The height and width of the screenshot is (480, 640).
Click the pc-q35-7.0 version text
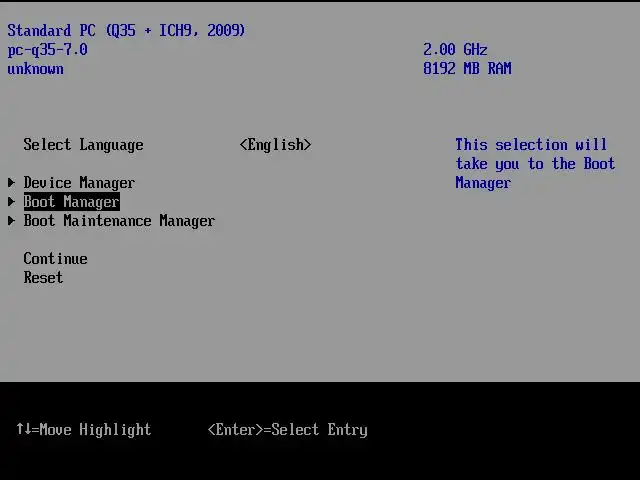[x=47, y=50]
